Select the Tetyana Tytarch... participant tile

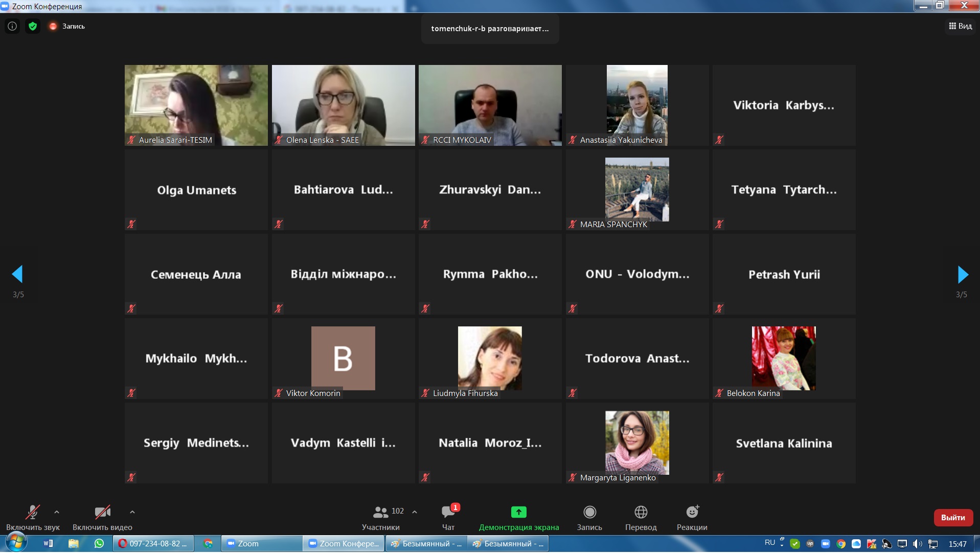(x=784, y=190)
